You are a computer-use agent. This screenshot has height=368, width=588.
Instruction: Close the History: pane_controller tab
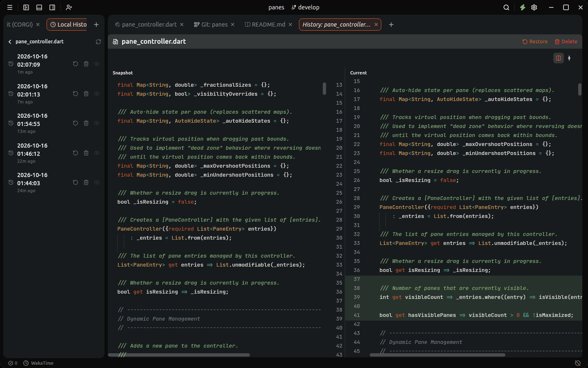click(x=376, y=25)
